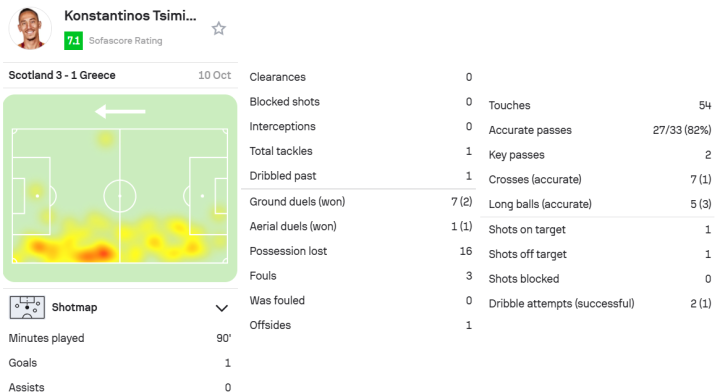Click the red heatmap hotspot
Image resolution: width=720 pixels, height=392 pixels.
coord(99,253)
